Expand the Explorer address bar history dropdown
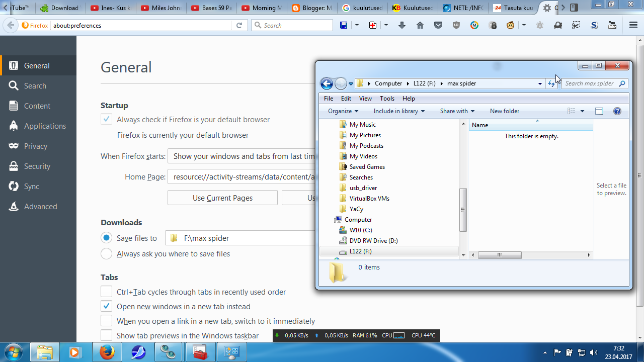The width and height of the screenshot is (644, 362). coord(540,83)
